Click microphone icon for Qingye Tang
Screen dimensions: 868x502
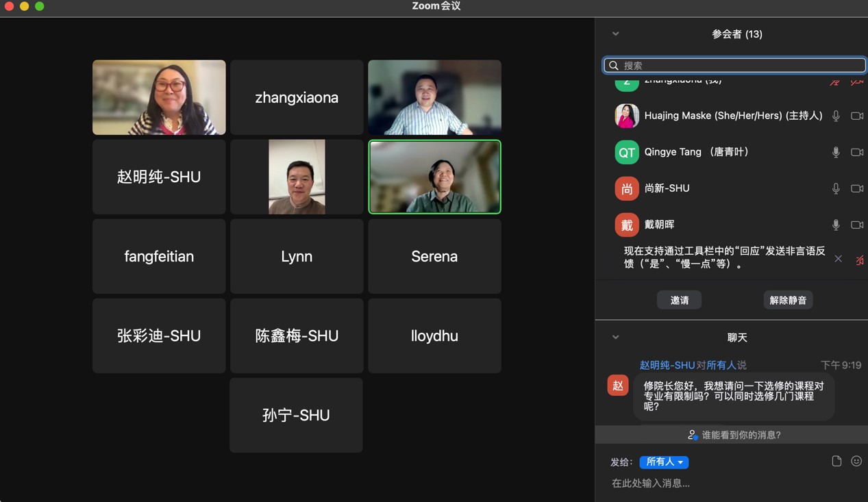tap(836, 152)
